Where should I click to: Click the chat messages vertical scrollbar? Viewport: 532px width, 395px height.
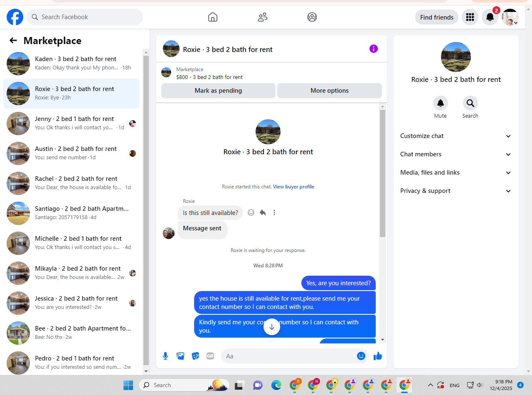coord(382,173)
